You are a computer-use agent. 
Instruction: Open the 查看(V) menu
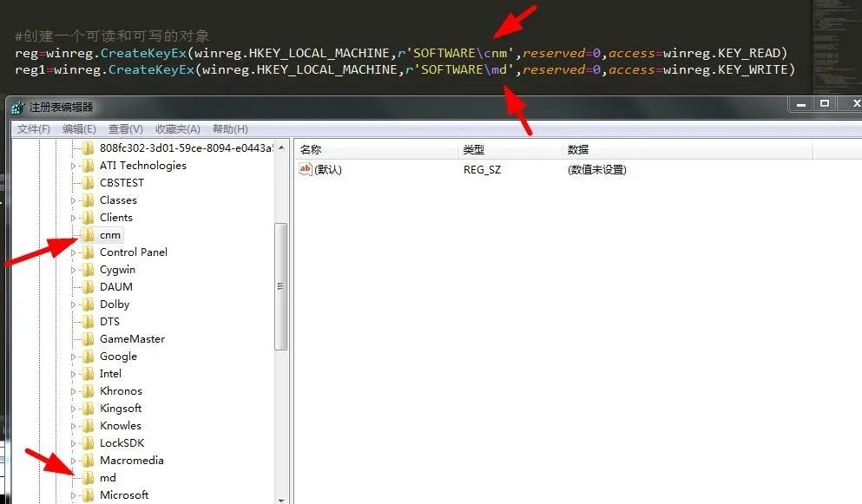pyautogui.click(x=125, y=128)
